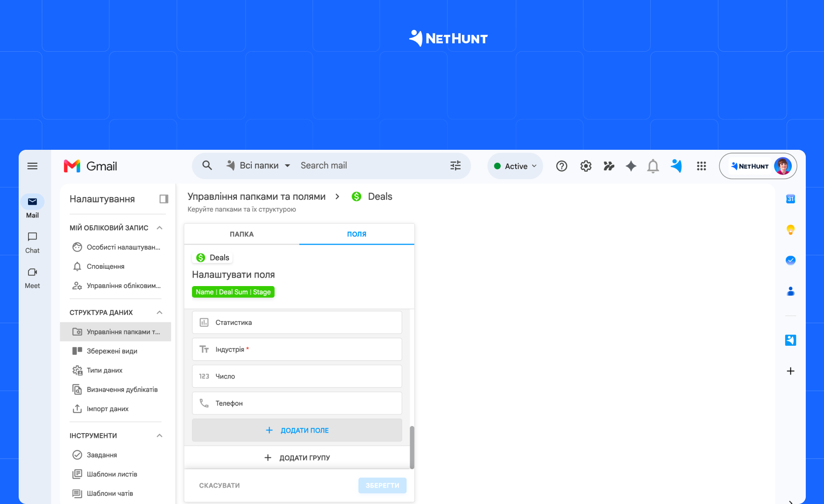This screenshot has width=824, height=504.
Task: Click the green Name Deal Sum Stage tag
Action: pyautogui.click(x=233, y=292)
